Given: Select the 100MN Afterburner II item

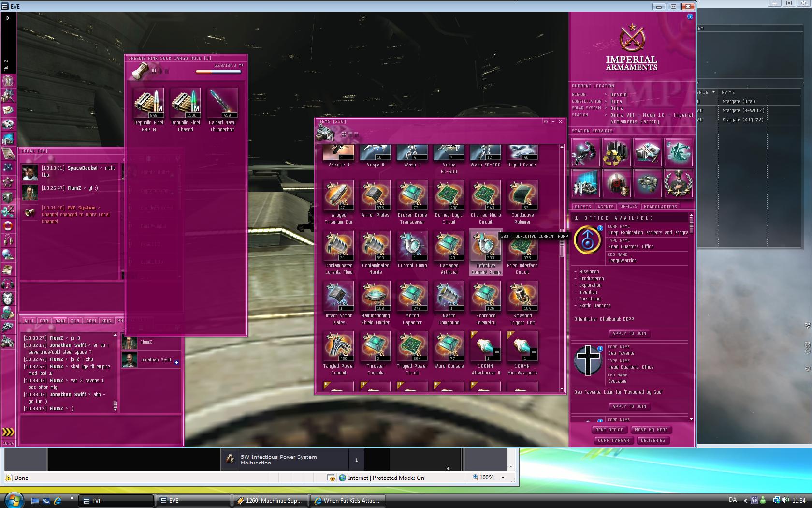Looking at the screenshot, I should [x=486, y=353].
